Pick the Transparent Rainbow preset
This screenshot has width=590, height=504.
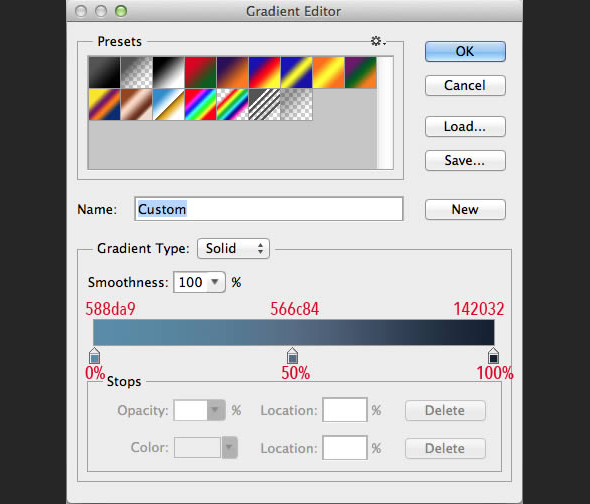(233, 105)
